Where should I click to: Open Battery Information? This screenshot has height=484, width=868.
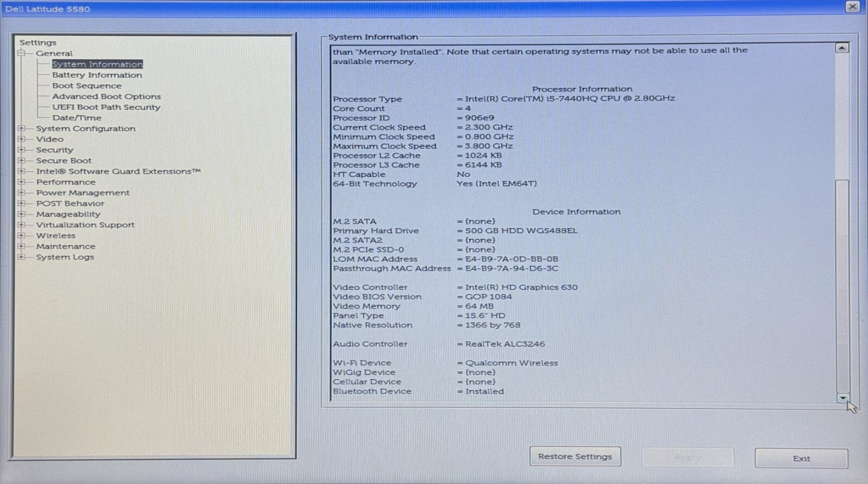pyautogui.click(x=97, y=75)
